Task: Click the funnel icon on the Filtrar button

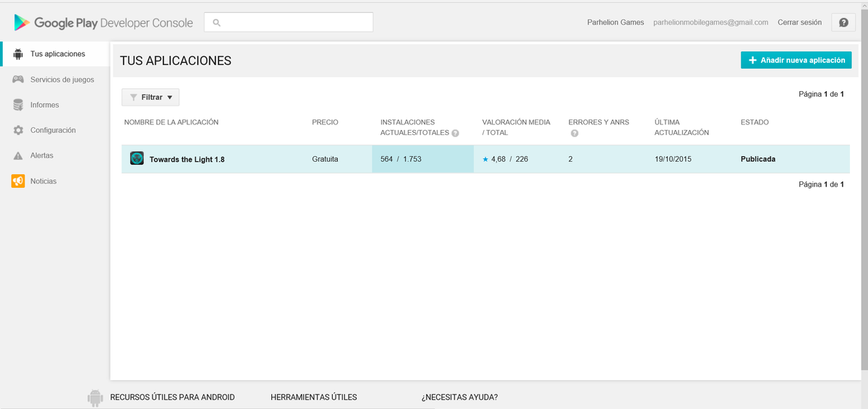Action: [133, 97]
